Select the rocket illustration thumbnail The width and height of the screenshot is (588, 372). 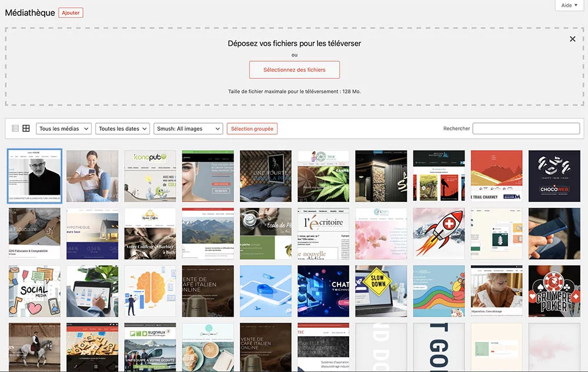[x=439, y=234]
